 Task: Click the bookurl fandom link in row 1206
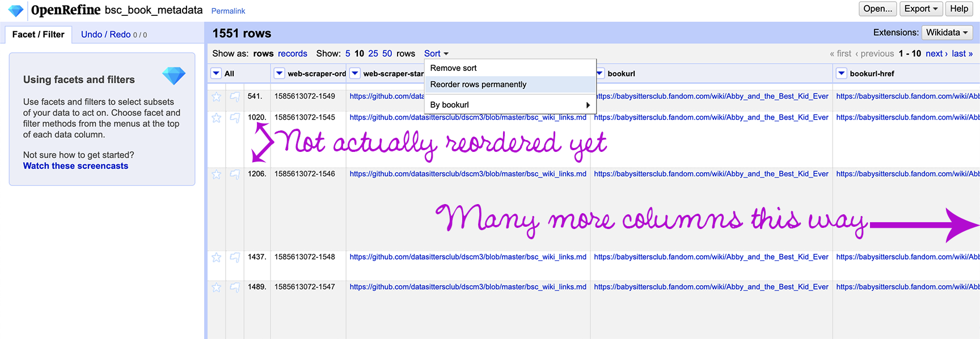[x=711, y=174]
